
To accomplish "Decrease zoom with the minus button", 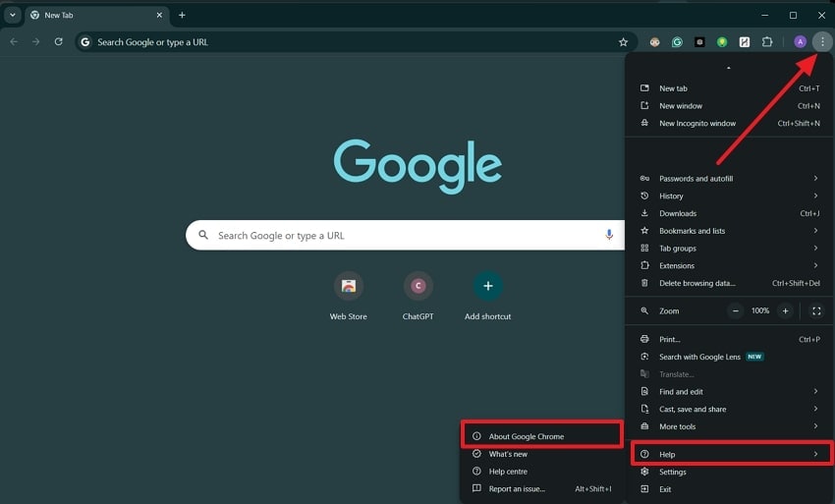I will [736, 310].
